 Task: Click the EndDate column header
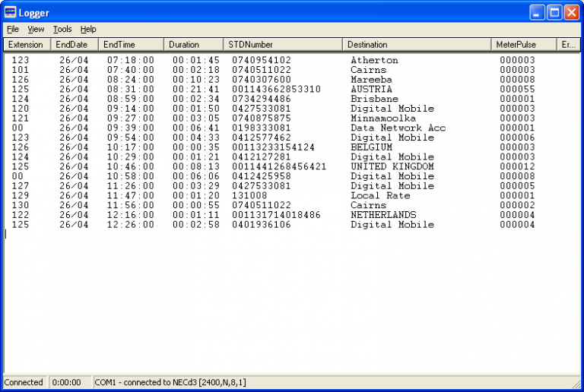[75, 45]
